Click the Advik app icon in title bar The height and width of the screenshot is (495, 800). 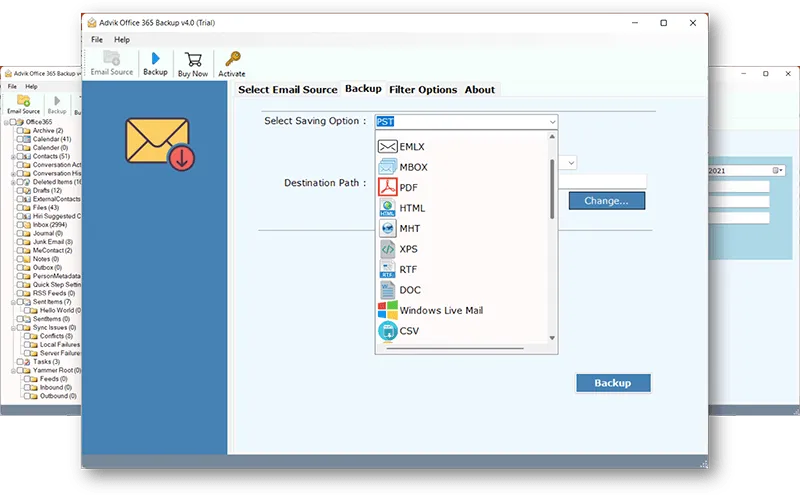[x=92, y=22]
